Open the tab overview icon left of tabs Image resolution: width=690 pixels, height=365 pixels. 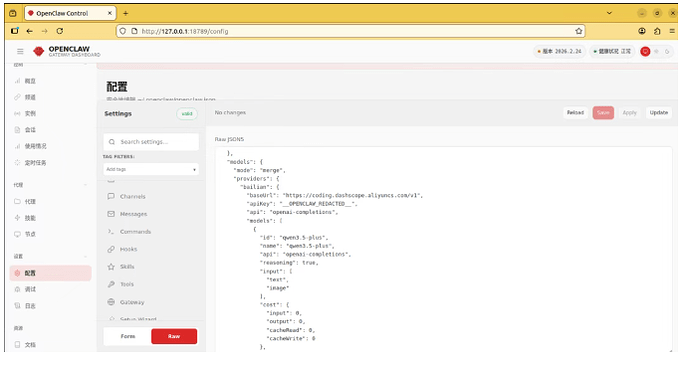click(x=13, y=13)
